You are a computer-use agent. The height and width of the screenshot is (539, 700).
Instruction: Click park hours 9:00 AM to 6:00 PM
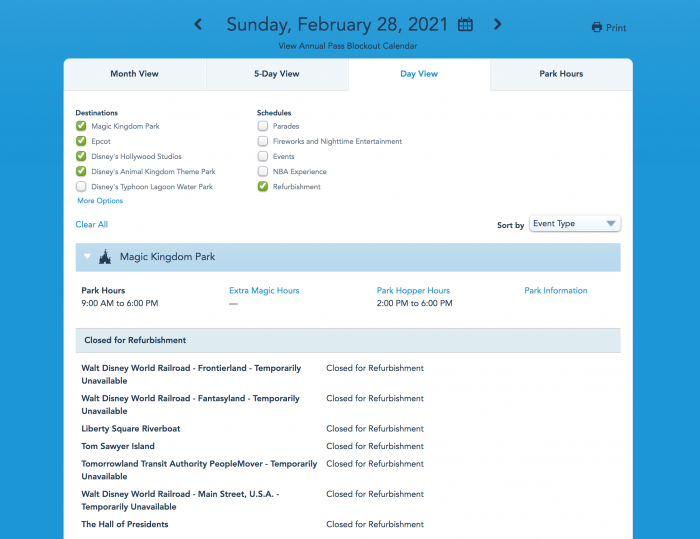(x=120, y=303)
